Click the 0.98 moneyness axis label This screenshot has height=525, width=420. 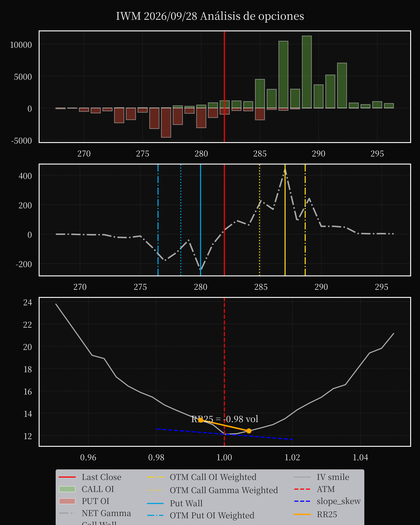tap(156, 457)
